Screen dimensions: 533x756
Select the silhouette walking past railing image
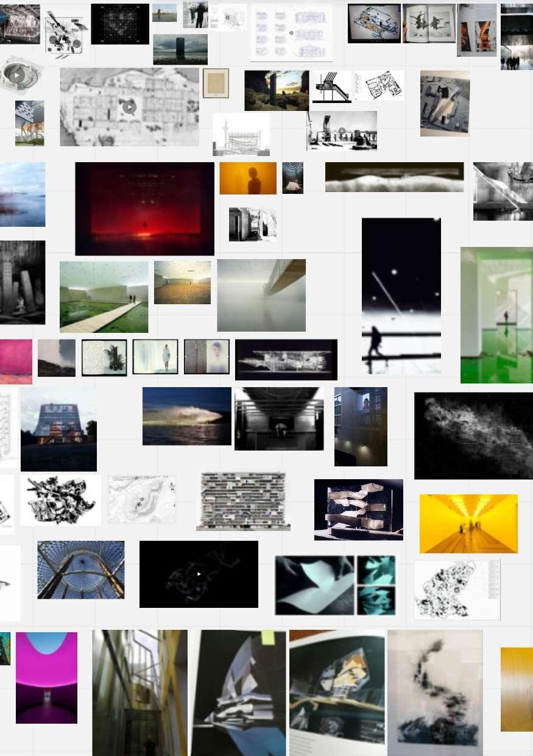(401, 296)
